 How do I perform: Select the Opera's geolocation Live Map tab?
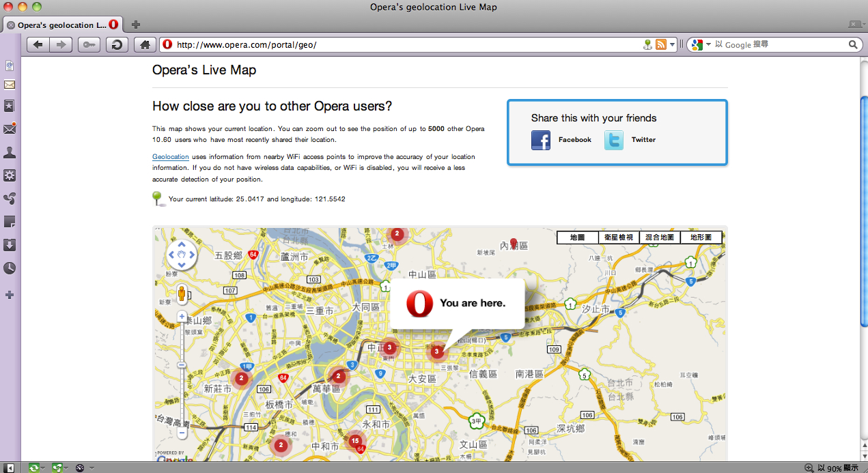click(62, 25)
